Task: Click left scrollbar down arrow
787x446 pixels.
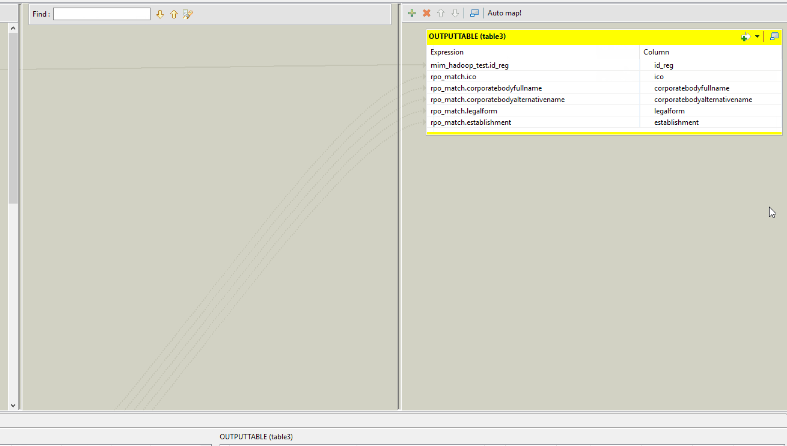Action: tap(13, 405)
